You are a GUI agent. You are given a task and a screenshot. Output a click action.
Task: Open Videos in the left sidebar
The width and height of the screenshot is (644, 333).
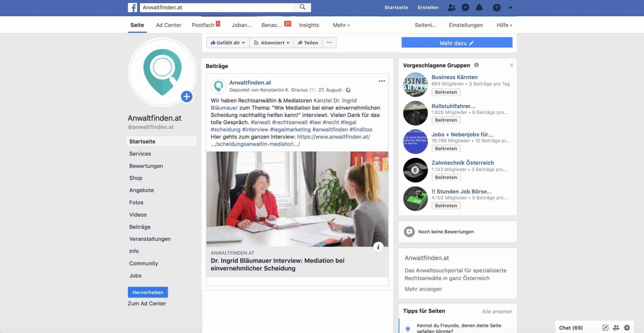[138, 215]
